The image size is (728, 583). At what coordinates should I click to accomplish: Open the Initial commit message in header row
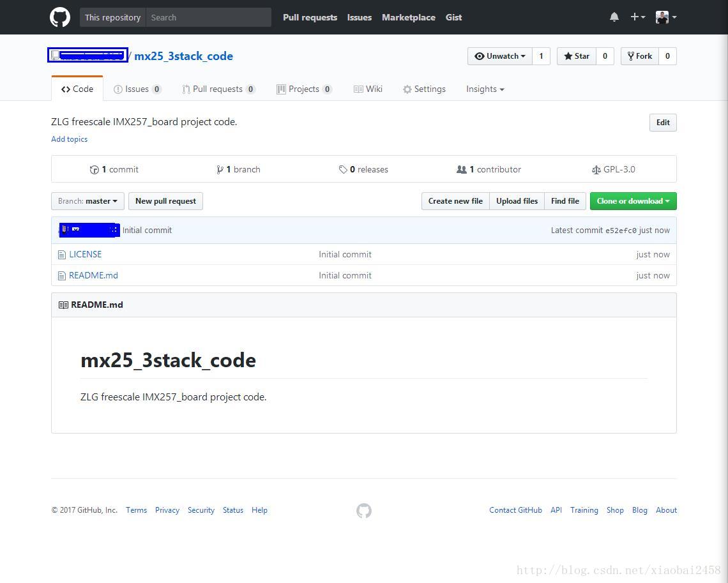(x=147, y=231)
